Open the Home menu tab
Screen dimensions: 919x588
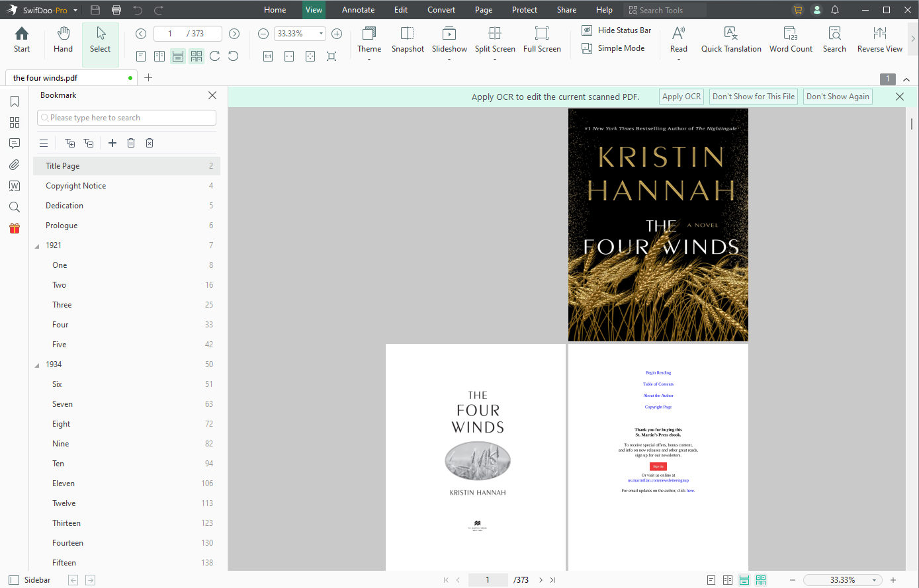275,10
